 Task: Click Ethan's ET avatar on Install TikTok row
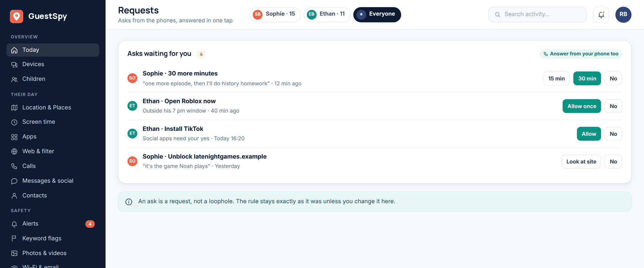point(132,134)
